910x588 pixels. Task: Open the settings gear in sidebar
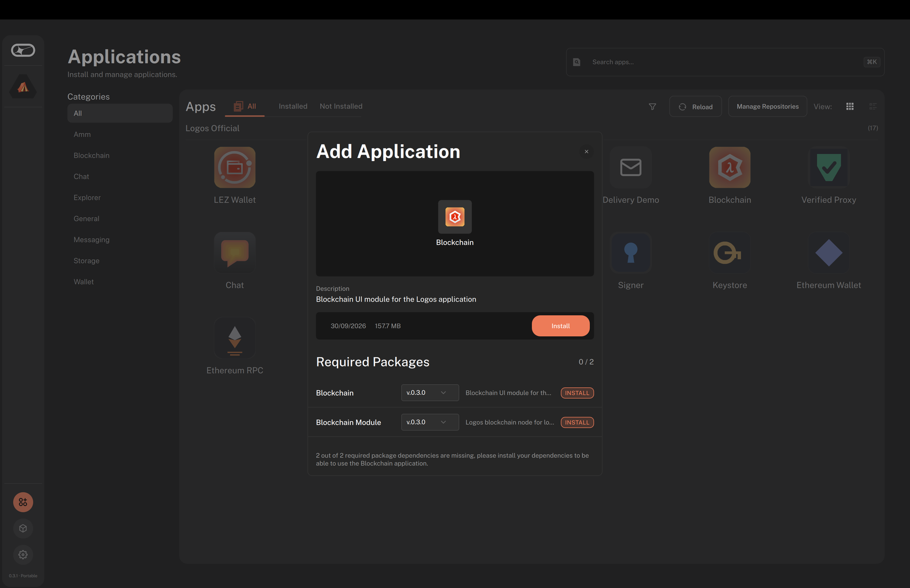pyautogui.click(x=23, y=555)
